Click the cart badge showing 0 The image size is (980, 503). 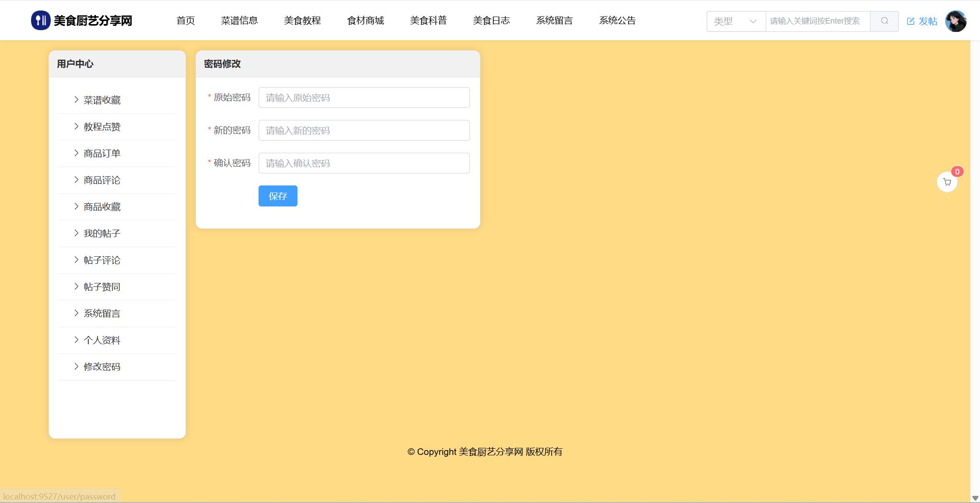(x=957, y=171)
